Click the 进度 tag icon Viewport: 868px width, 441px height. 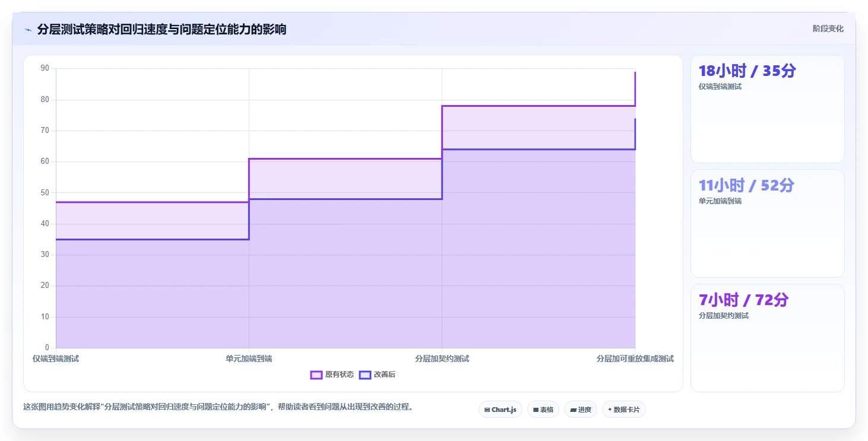click(573, 410)
